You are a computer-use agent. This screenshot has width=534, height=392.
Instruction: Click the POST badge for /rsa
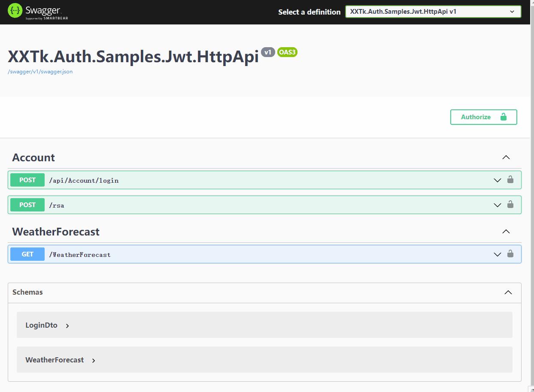click(27, 205)
